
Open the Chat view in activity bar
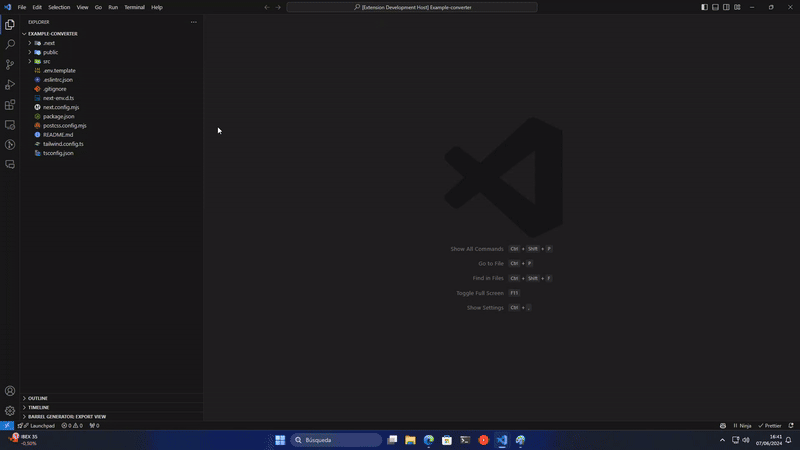pyautogui.click(x=10, y=164)
